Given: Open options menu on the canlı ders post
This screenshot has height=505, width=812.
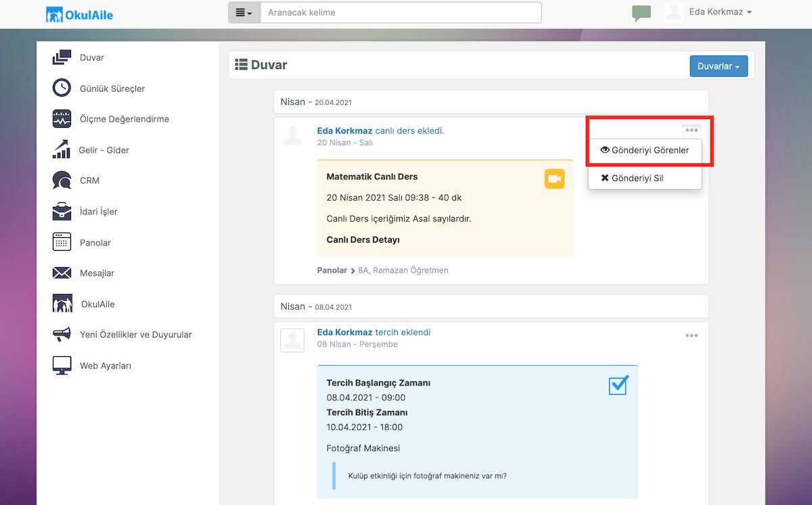Looking at the screenshot, I should 691,130.
